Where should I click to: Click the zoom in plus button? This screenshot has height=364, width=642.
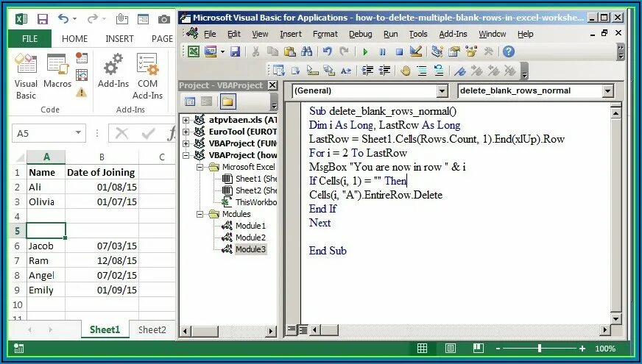click(x=582, y=349)
